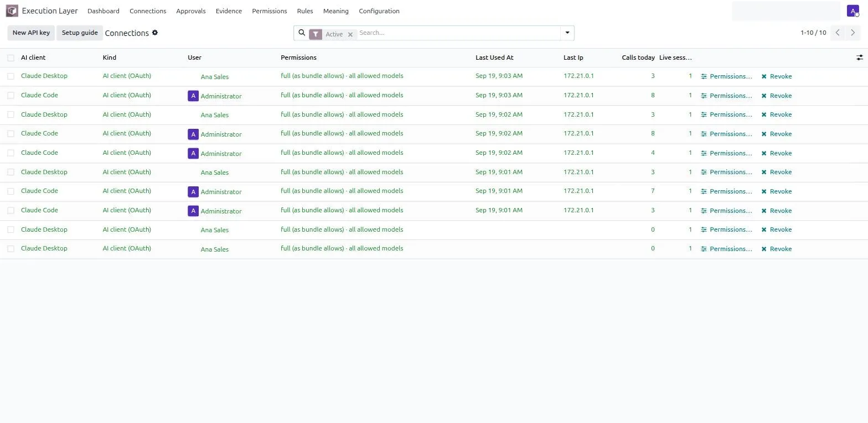Screen dimensions: 868x423
Task: Revoke Claude Desktop used Sep 19, 9:01 AM
Action: 777,172
